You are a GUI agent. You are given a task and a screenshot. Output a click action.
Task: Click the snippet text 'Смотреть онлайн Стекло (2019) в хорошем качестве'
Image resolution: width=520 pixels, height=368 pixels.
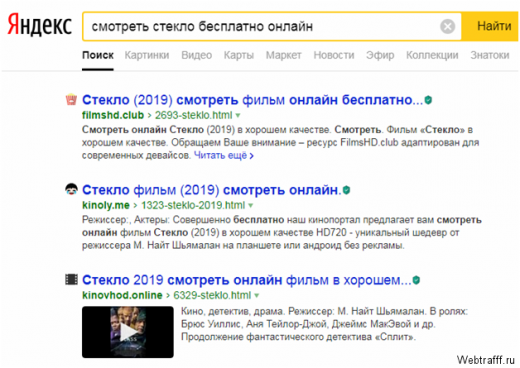206,130
